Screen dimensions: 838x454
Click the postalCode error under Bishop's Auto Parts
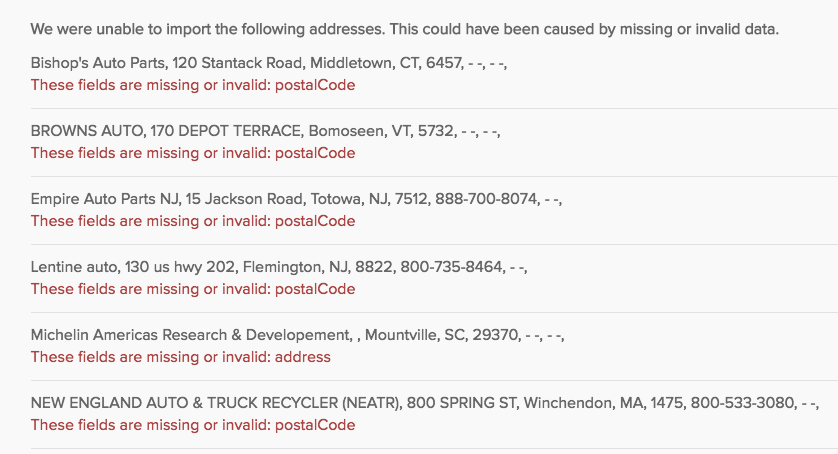(193, 85)
